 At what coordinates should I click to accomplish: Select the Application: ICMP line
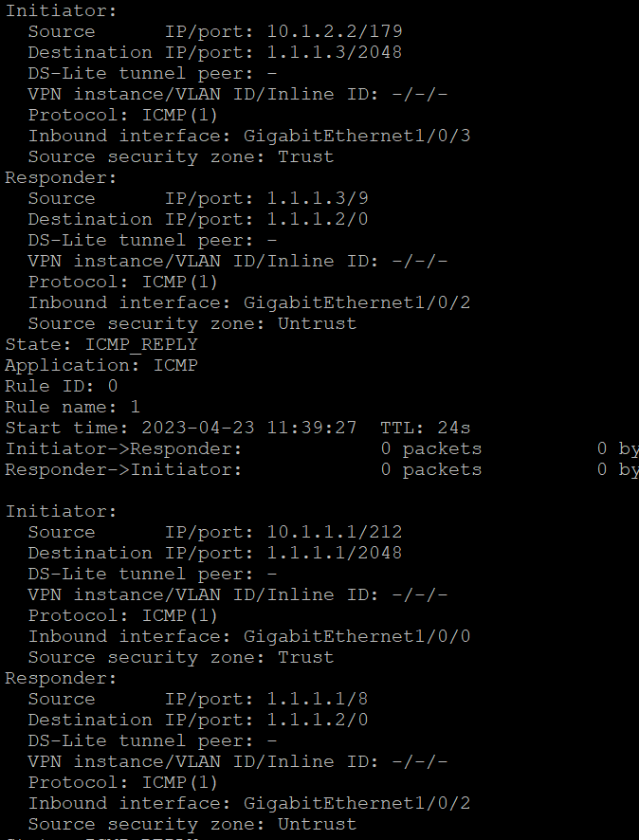tap(101, 365)
